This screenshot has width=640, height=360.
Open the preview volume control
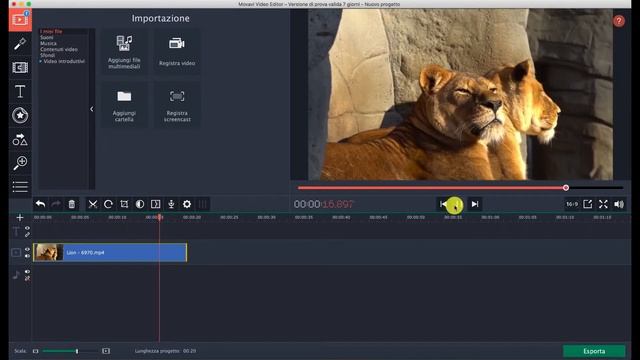coord(619,204)
